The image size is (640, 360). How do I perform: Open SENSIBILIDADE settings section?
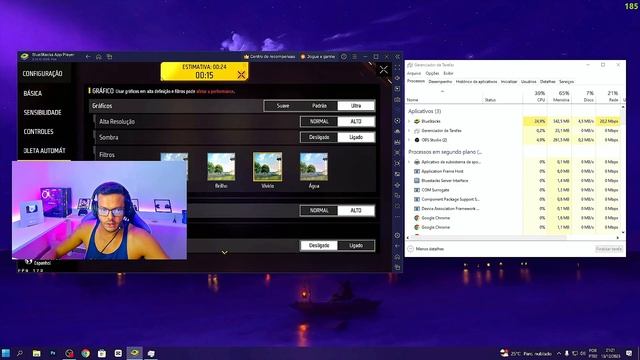click(x=42, y=113)
